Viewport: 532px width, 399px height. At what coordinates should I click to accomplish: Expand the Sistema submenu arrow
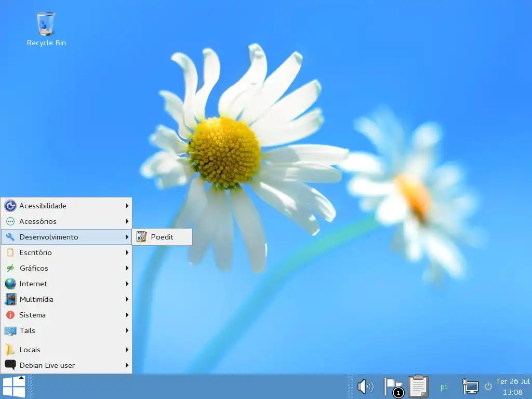point(127,315)
